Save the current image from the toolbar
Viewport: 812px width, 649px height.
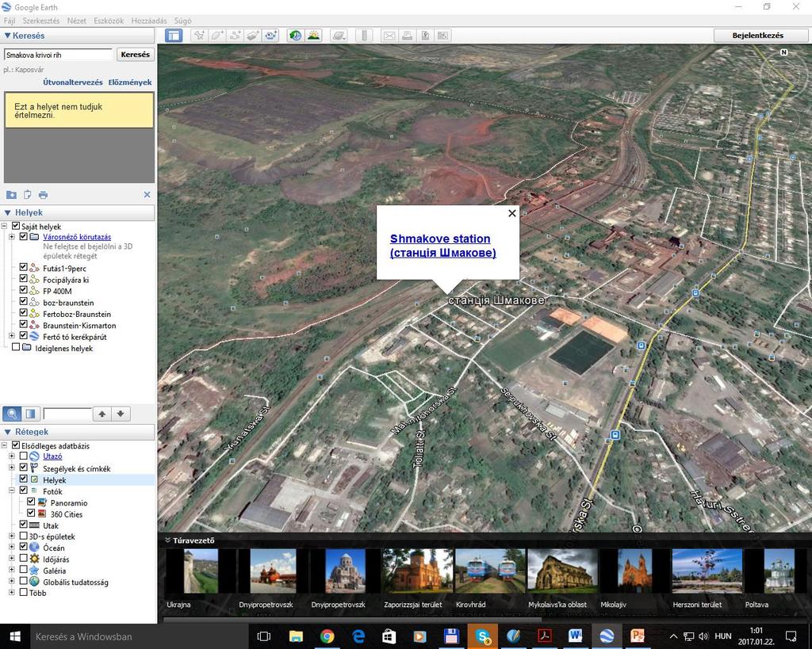pyautogui.click(x=425, y=35)
